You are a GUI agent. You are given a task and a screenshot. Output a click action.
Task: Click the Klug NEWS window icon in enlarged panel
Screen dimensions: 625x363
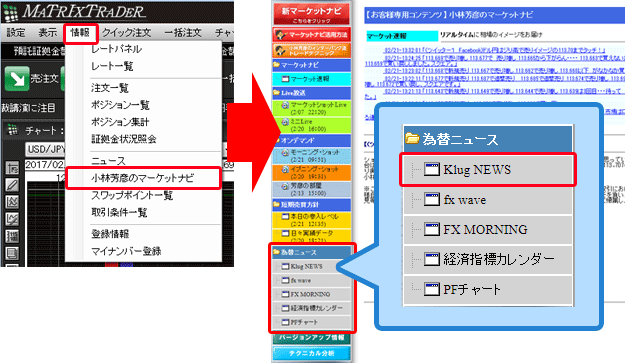click(431, 169)
